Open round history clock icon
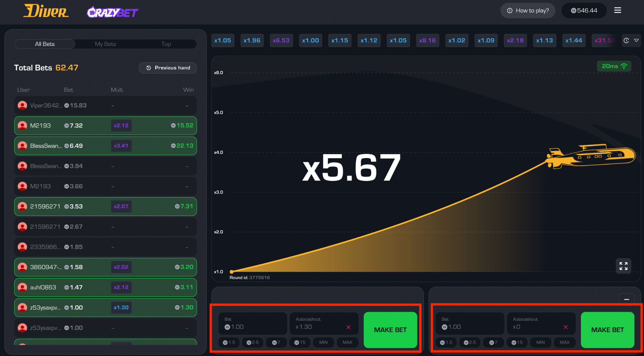 point(626,41)
